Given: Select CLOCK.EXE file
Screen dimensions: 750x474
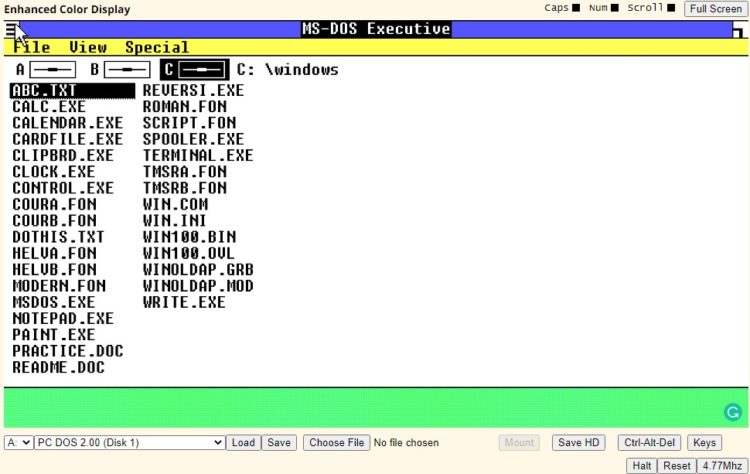Looking at the screenshot, I should click(x=54, y=172).
